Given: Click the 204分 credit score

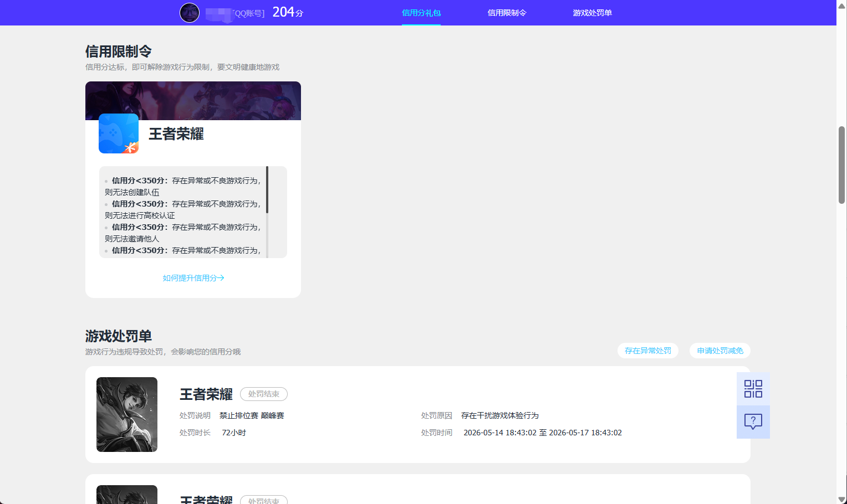Looking at the screenshot, I should (x=288, y=12).
